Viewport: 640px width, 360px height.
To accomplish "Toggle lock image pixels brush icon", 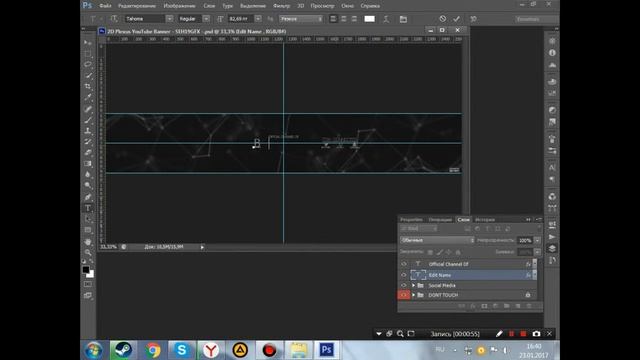I will click(440, 252).
